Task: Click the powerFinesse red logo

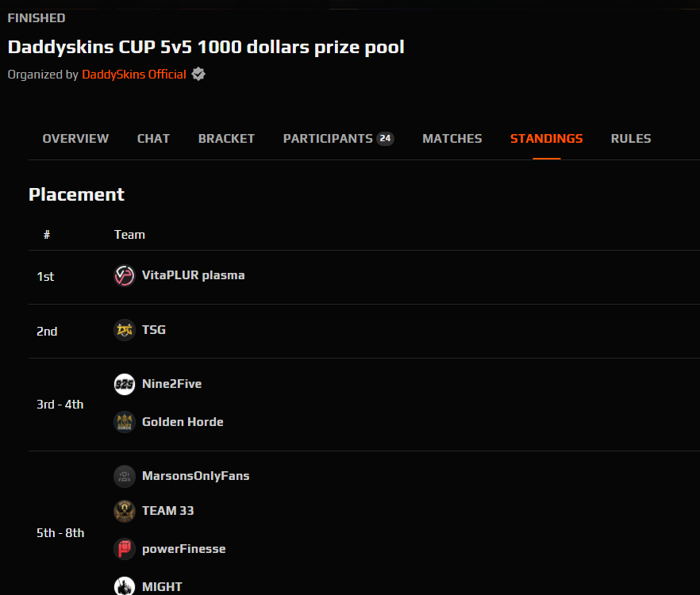Action: click(125, 549)
